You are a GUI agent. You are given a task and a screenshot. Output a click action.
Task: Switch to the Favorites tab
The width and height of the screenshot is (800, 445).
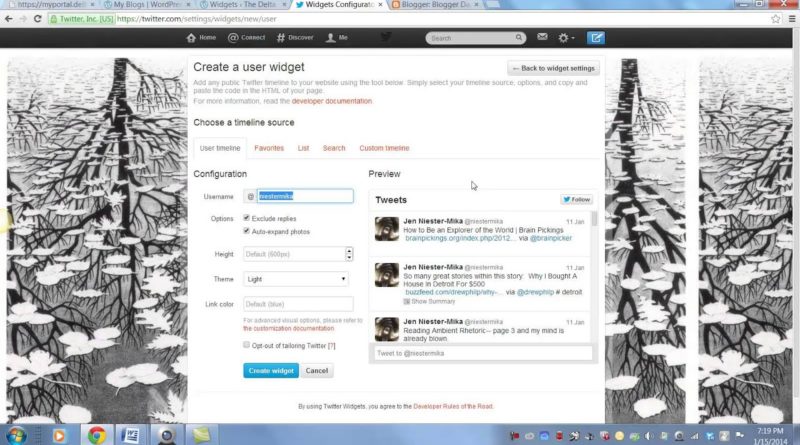[269, 148]
